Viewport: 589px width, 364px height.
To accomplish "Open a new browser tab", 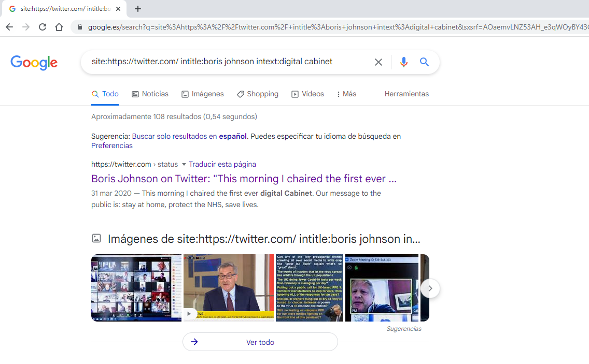I will pos(138,9).
